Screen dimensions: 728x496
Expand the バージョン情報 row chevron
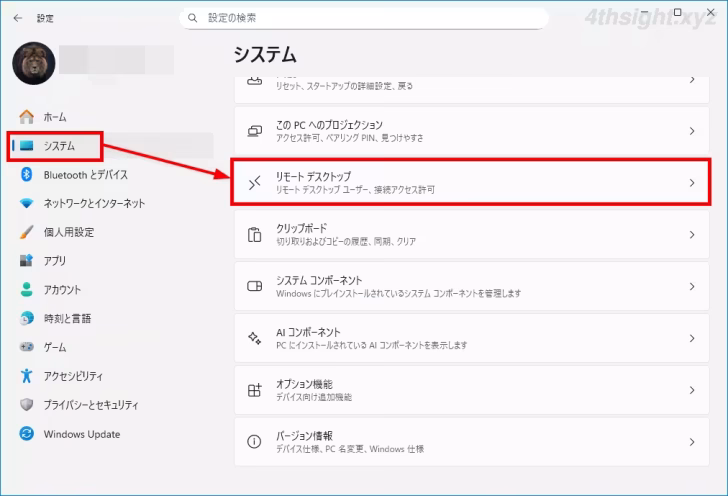click(x=691, y=442)
